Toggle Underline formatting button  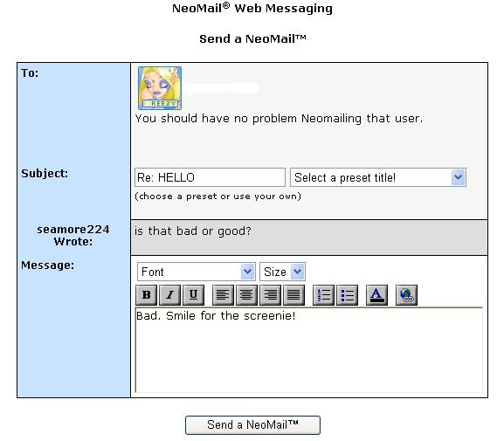pyautogui.click(x=194, y=295)
